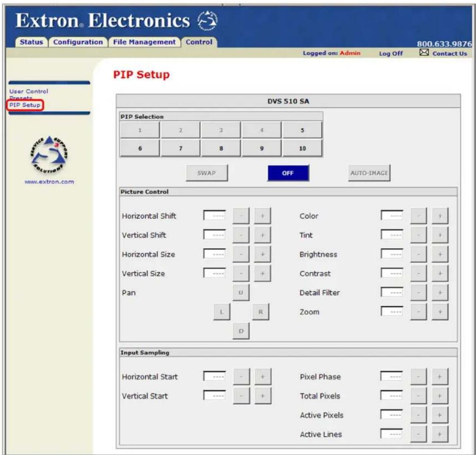476x455 pixels.
Task: Increase Vertical Size with plus button
Action: pos(263,273)
